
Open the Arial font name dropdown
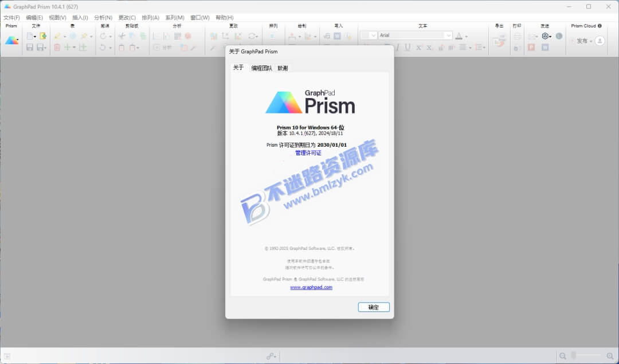click(x=449, y=35)
